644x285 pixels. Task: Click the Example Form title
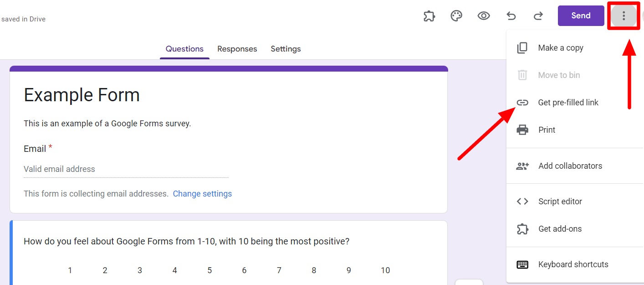click(82, 95)
